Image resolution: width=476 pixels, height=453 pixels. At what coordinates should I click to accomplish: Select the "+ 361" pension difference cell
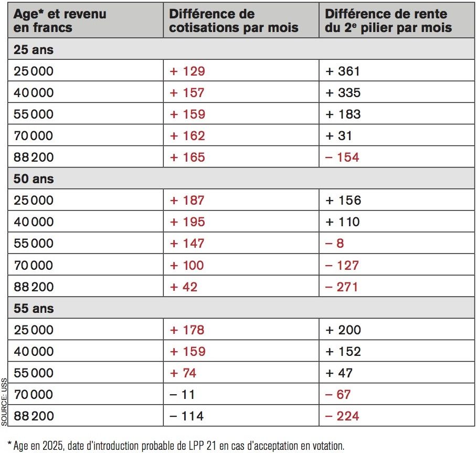click(x=343, y=71)
